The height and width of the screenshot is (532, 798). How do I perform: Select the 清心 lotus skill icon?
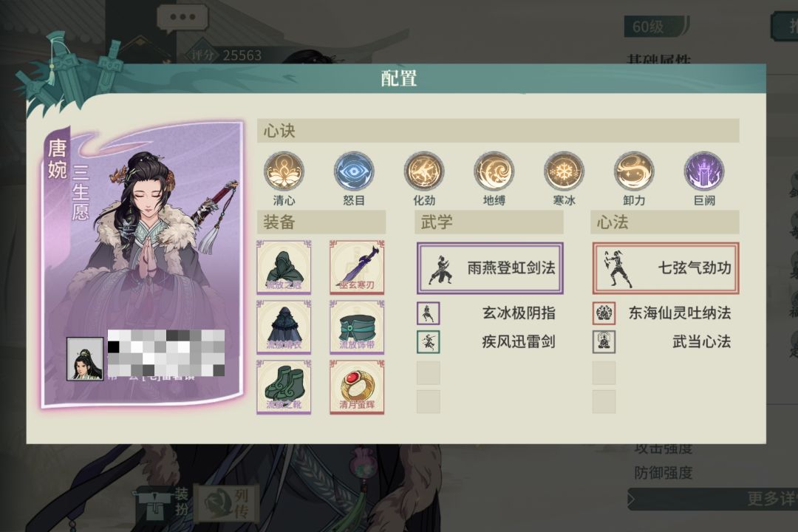pos(284,171)
